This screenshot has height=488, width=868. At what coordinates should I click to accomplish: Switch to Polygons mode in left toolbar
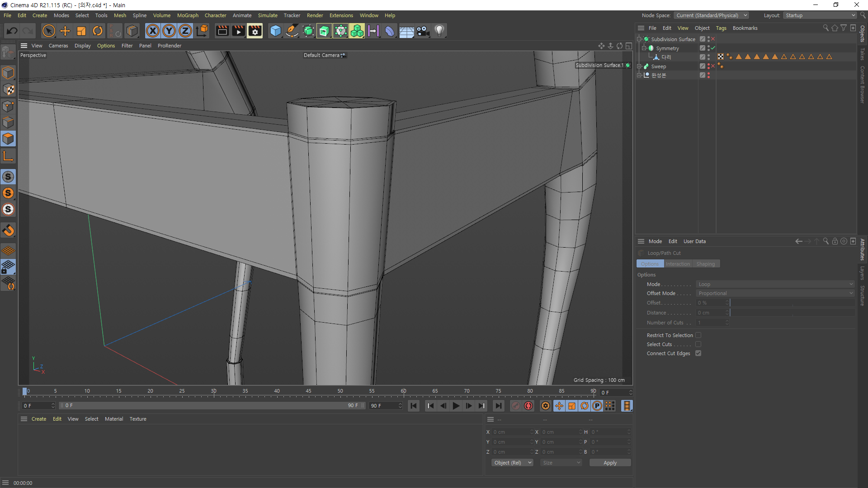(8, 139)
